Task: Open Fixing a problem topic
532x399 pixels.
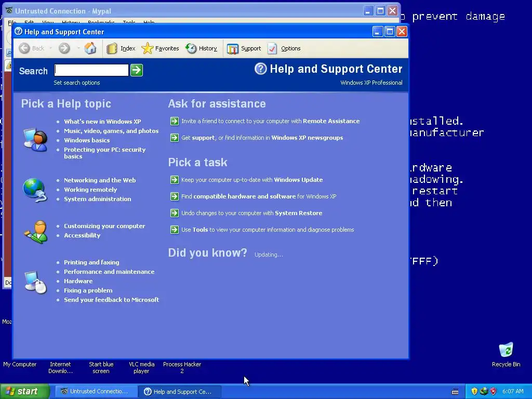Action: (x=88, y=290)
